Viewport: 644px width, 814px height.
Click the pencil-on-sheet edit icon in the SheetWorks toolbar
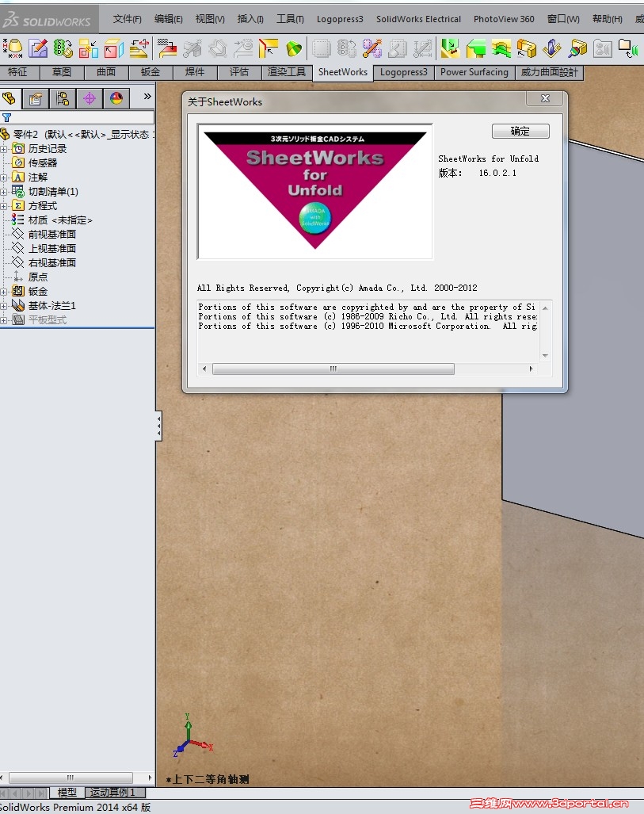pyautogui.click(x=38, y=49)
